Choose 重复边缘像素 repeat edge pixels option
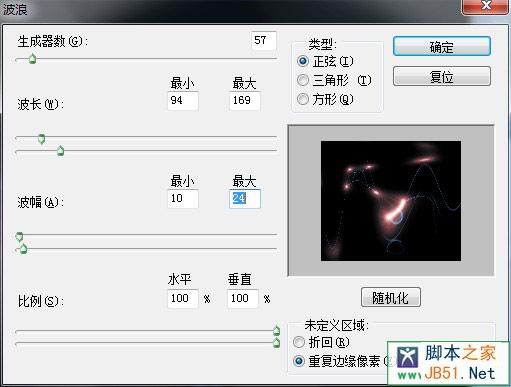 299,361
